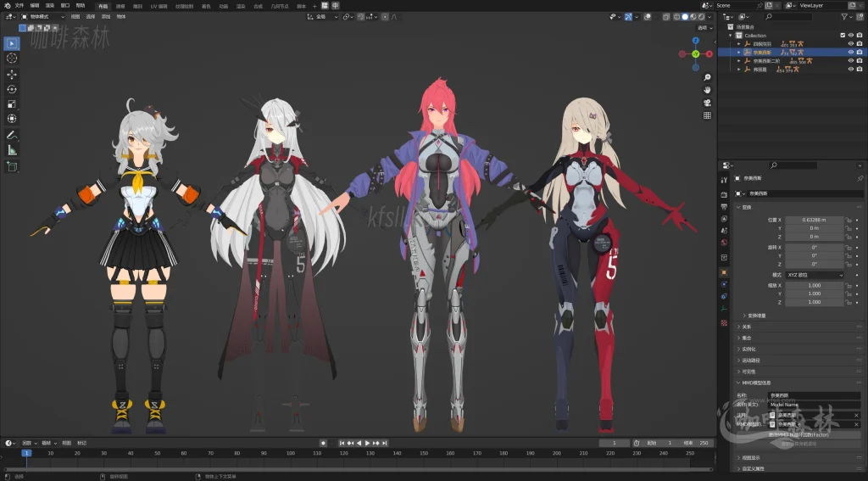Viewport: 868px width, 481px height.
Task: Hide the selected 奈美西斯 object via eye icon
Action: 851,52
